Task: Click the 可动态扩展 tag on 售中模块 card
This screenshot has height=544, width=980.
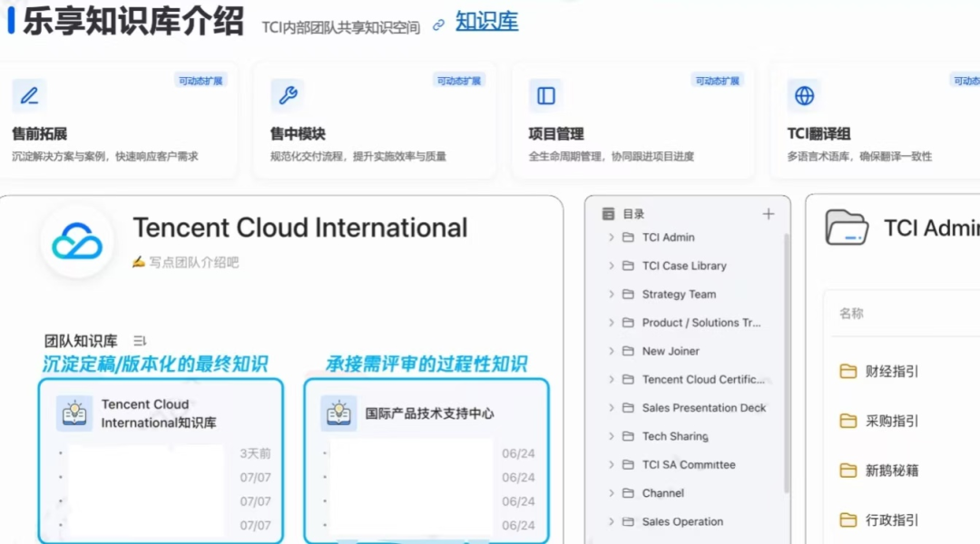Action: coord(459,81)
